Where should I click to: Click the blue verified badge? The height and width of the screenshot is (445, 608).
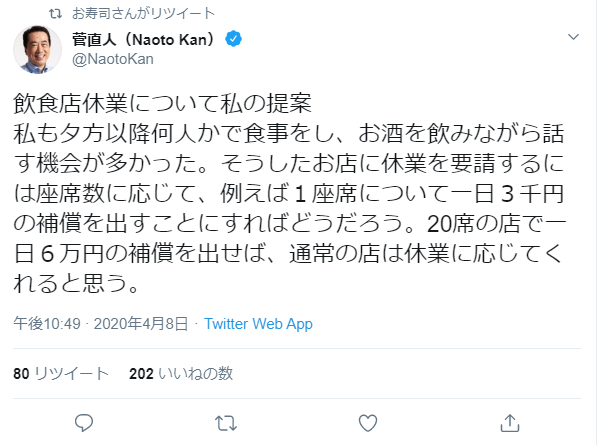233,38
